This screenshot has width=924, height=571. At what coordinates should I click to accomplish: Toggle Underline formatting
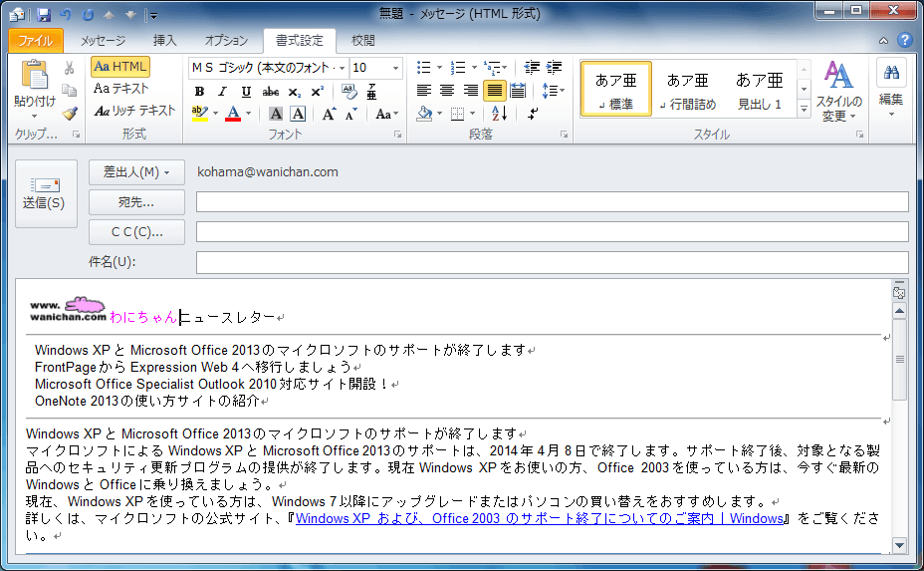click(246, 92)
